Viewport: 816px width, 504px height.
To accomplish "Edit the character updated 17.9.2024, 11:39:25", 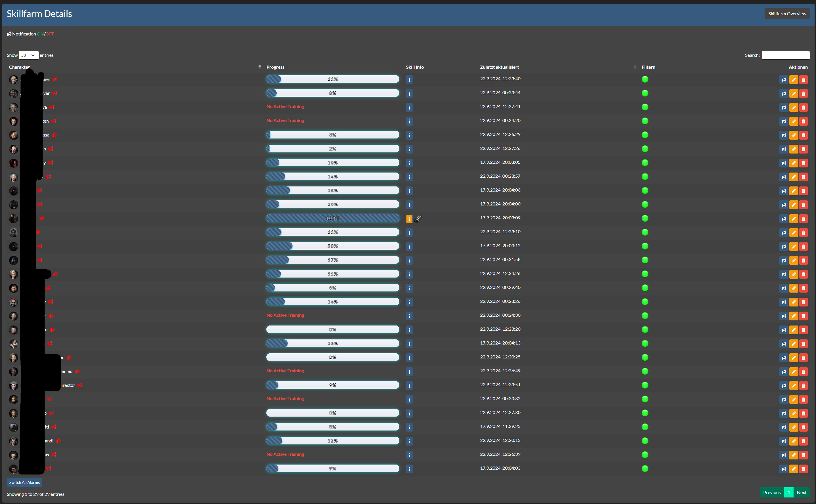I will coord(794,427).
